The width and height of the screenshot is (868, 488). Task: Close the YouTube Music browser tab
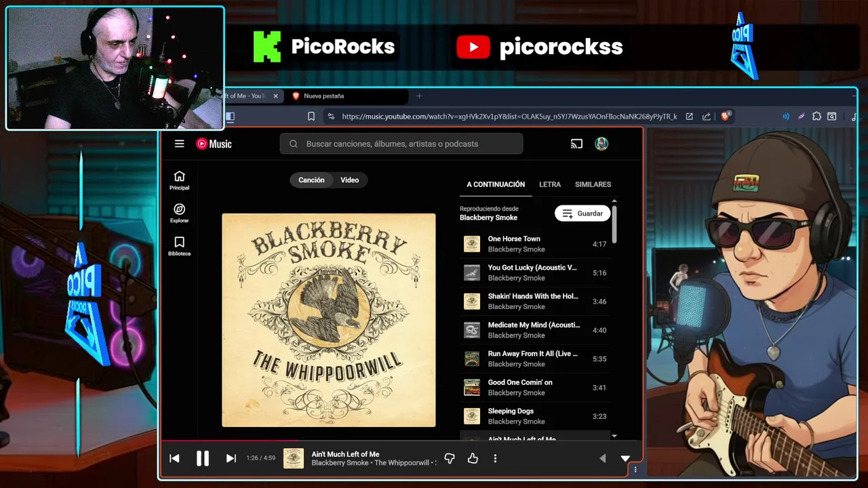point(275,96)
